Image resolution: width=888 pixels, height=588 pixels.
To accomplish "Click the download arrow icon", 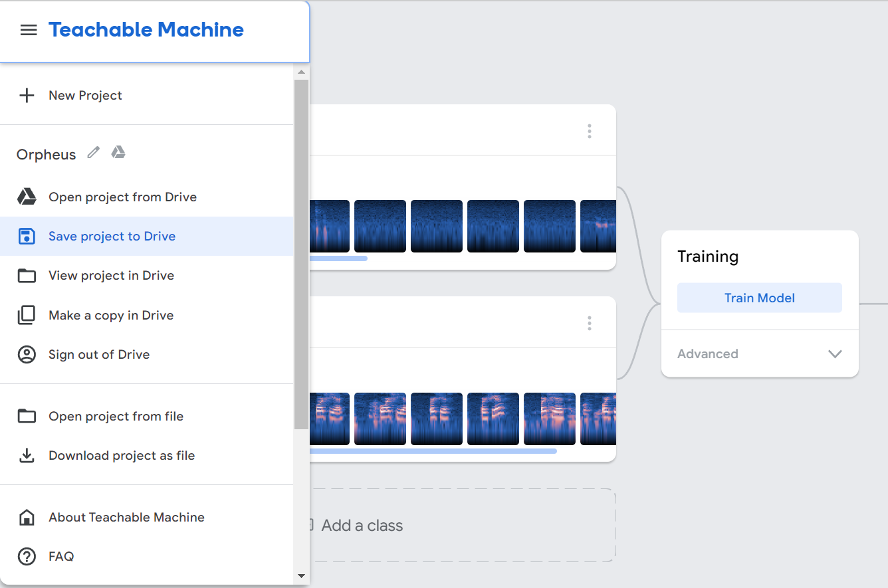I will tap(27, 456).
